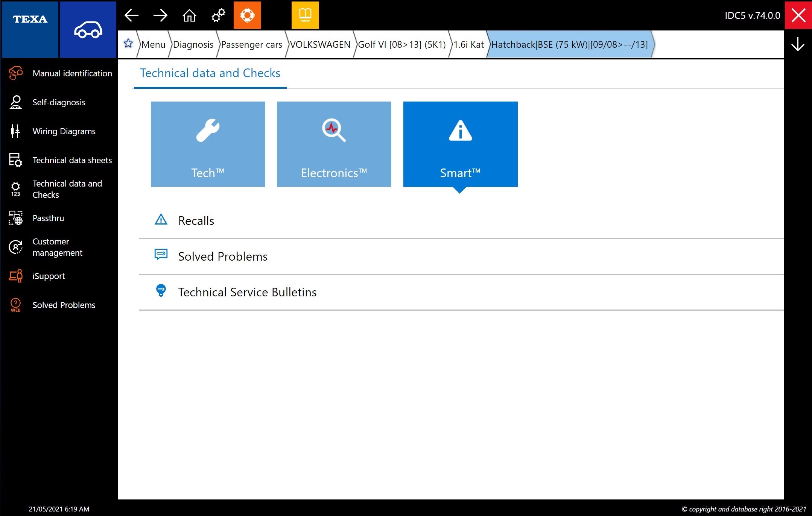Click the copyright and database right text
Screen dimensions: 812x516
(744, 509)
